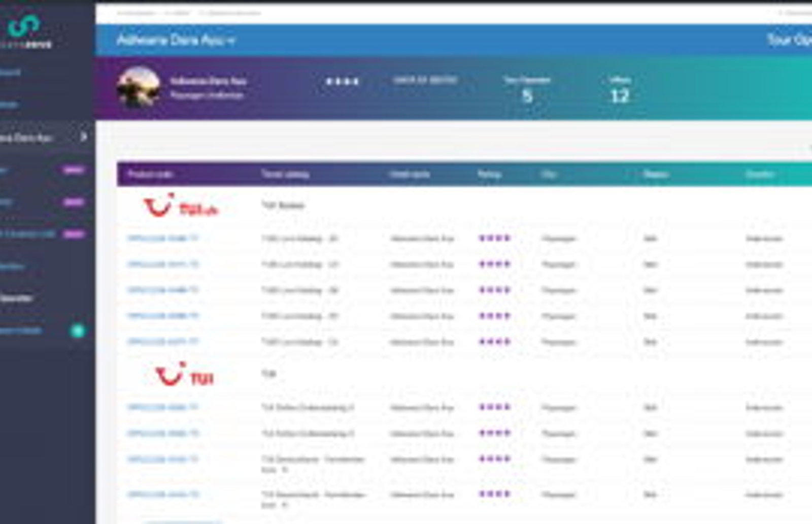This screenshot has height=524, width=812.
Task: Sort by the Hotel name column header
Action: tap(409, 174)
